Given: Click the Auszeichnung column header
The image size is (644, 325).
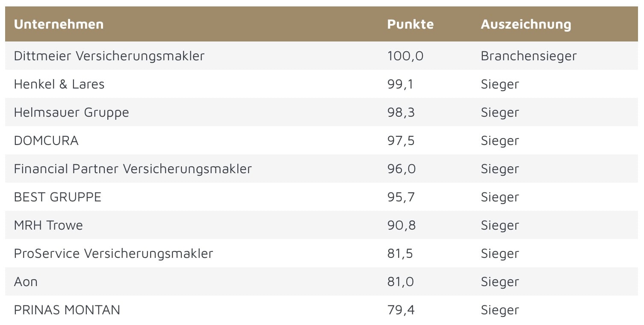Looking at the screenshot, I should (x=526, y=24).
